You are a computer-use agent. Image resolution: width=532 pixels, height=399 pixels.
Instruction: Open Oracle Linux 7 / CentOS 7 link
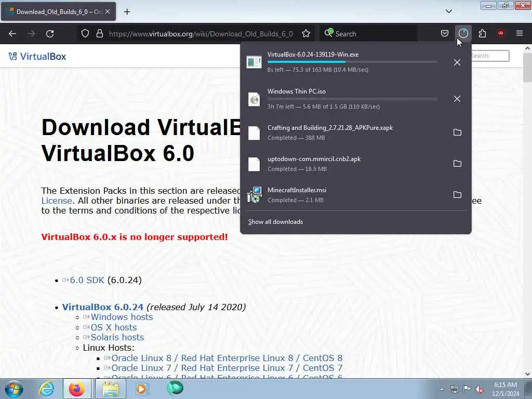coord(227,368)
